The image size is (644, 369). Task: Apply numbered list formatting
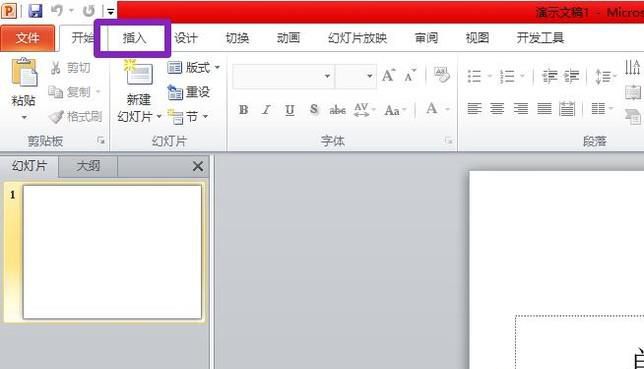pos(507,76)
